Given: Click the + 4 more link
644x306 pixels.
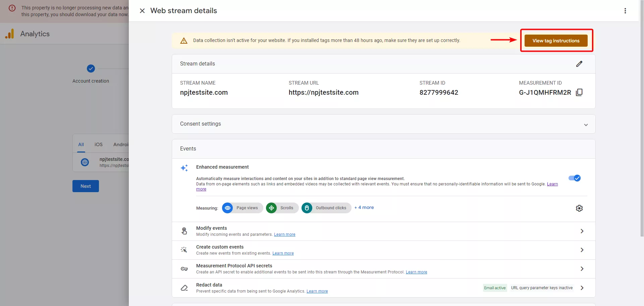Looking at the screenshot, I should pos(364,208).
